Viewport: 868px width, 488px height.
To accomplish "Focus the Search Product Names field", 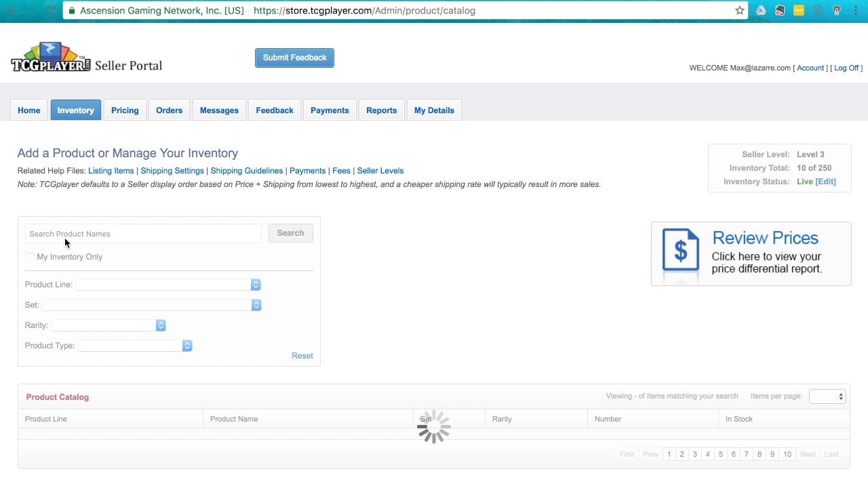I will tap(143, 234).
